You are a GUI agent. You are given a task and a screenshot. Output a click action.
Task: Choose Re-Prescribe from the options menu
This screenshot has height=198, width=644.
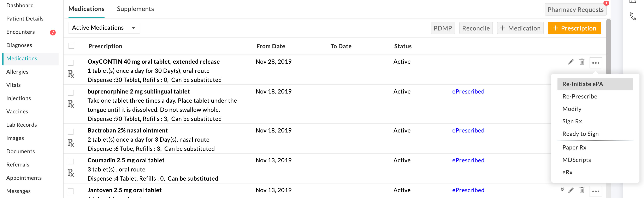[x=579, y=96]
